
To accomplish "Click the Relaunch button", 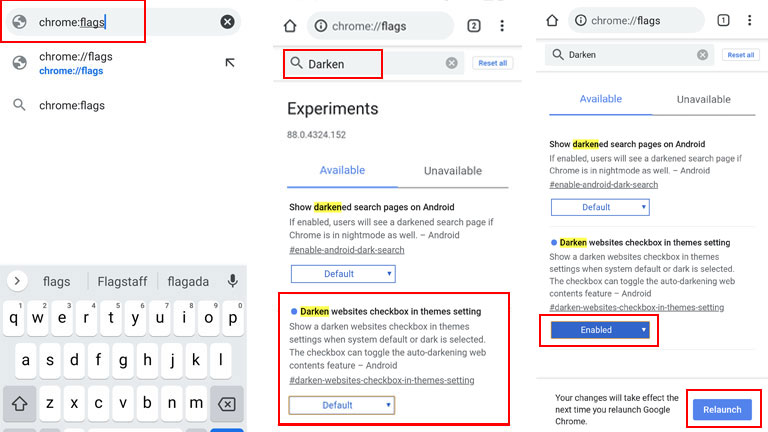I will tap(722, 409).
